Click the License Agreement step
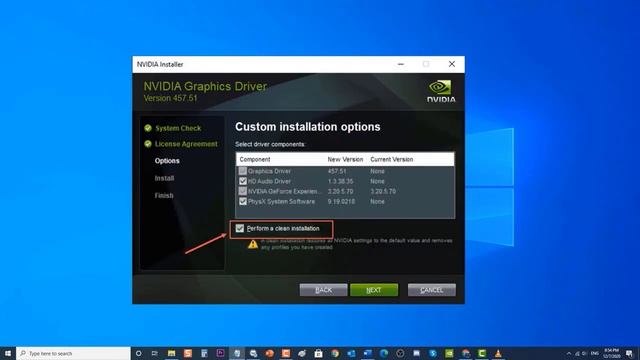This screenshot has width=640, height=360. coord(186,144)
